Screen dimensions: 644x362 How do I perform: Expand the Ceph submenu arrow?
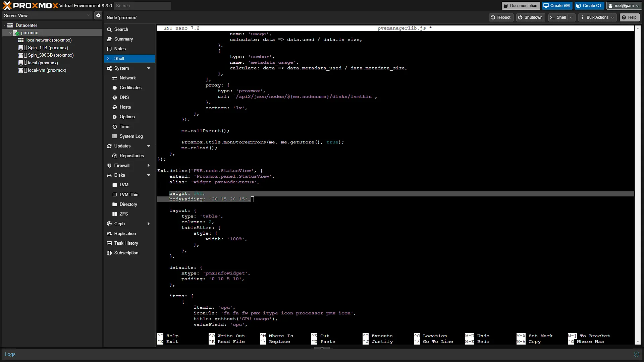point(149,224)
